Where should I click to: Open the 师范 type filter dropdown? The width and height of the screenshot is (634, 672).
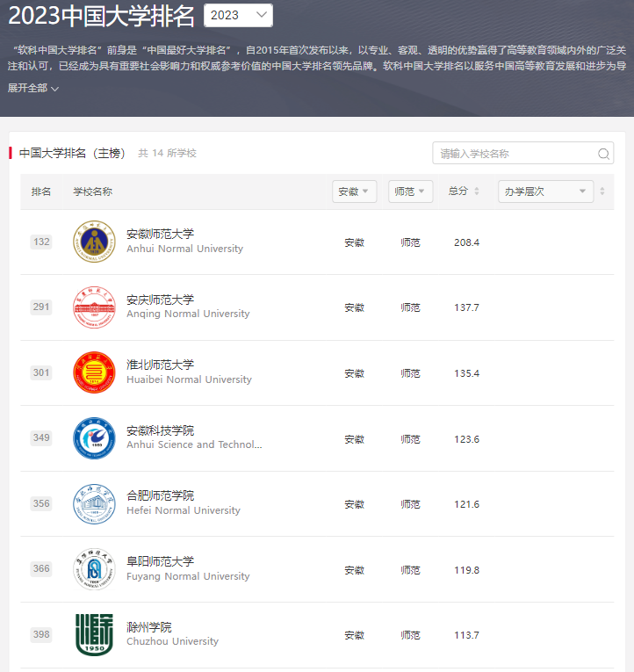(x=410, y=191)
